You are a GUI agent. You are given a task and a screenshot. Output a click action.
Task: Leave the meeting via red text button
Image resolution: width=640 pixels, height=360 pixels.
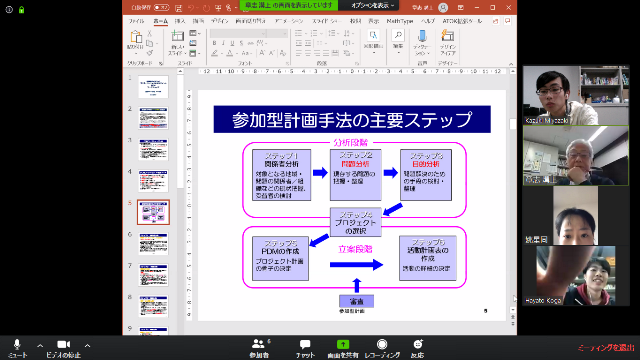point(606,348)
